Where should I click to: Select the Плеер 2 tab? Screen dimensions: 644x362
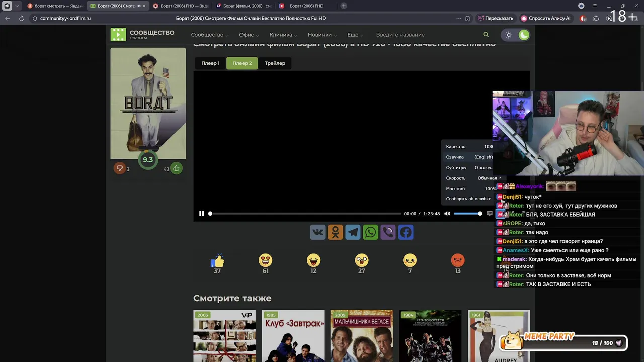(x=242, y=63)
